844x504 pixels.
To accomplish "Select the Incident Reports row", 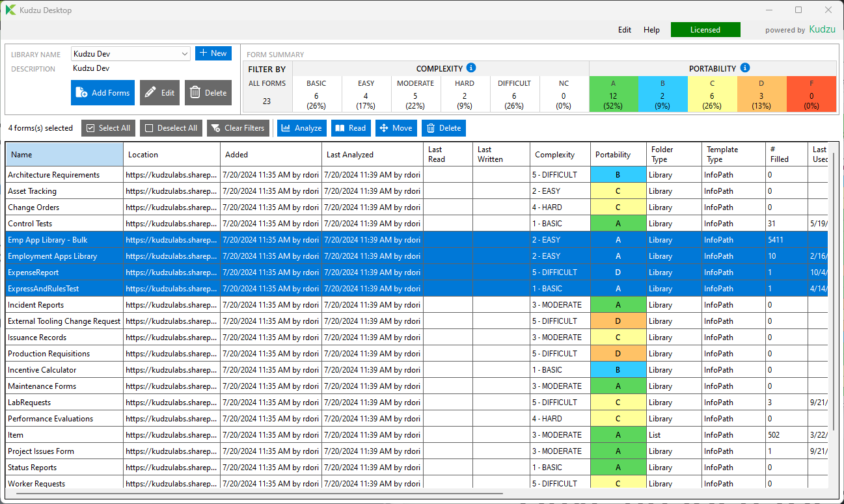I will point(416,305).
